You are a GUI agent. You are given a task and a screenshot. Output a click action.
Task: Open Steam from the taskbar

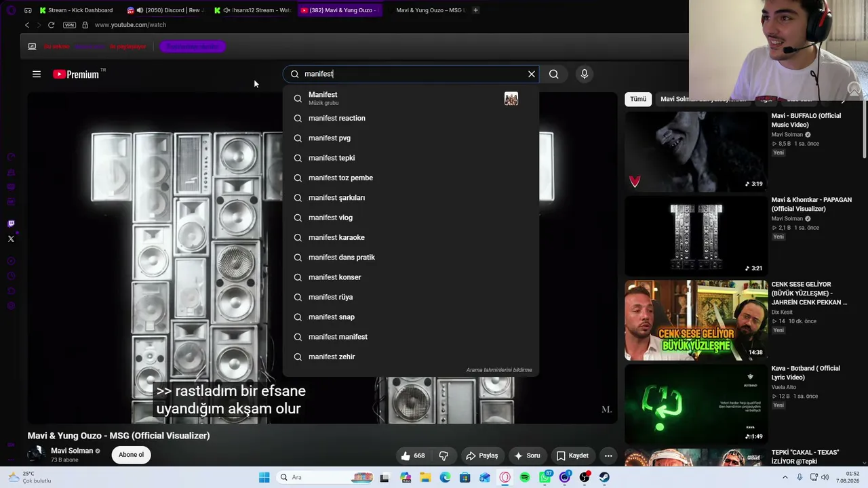click(604, 477)
